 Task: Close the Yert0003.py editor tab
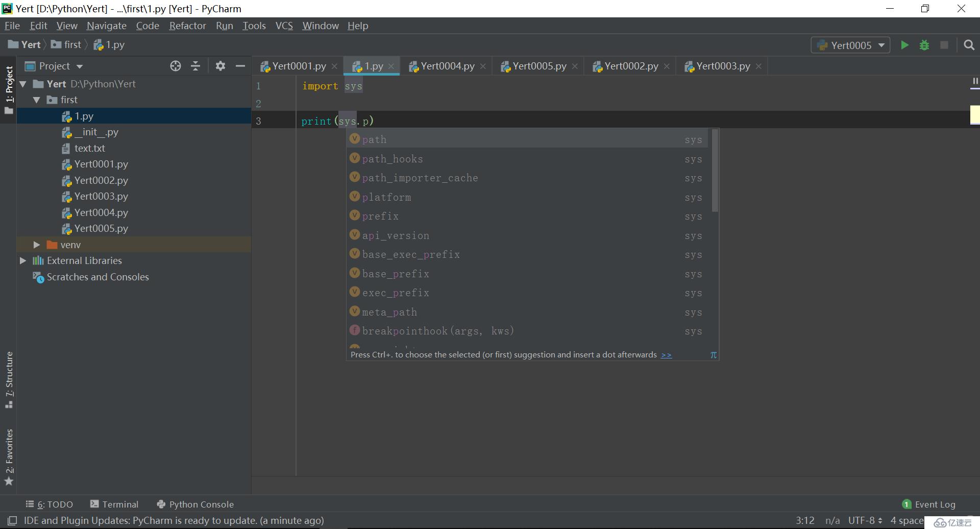pyautogui.click(x=758, y=66)
